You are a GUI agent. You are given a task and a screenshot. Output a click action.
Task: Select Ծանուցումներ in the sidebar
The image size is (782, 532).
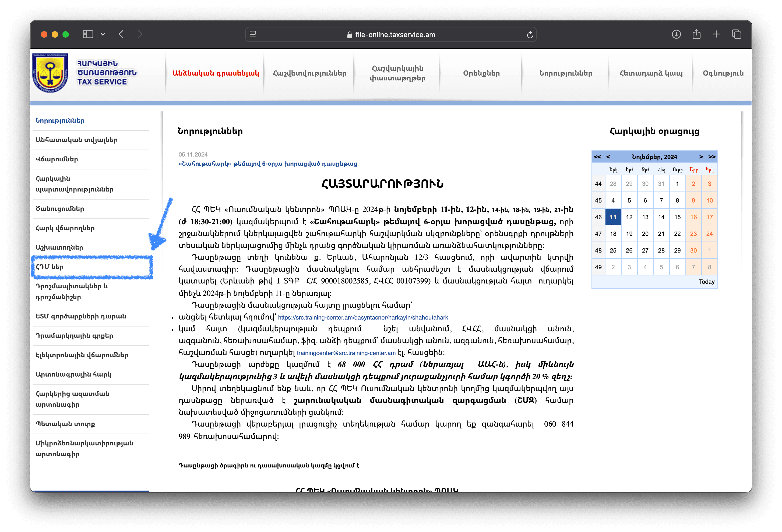click(x=91, y=209)
